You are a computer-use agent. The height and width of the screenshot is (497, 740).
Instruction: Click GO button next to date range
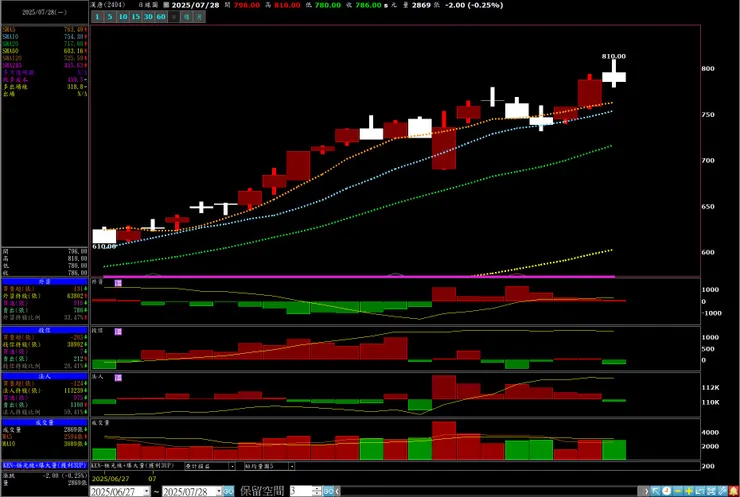(x=228, y=491)
